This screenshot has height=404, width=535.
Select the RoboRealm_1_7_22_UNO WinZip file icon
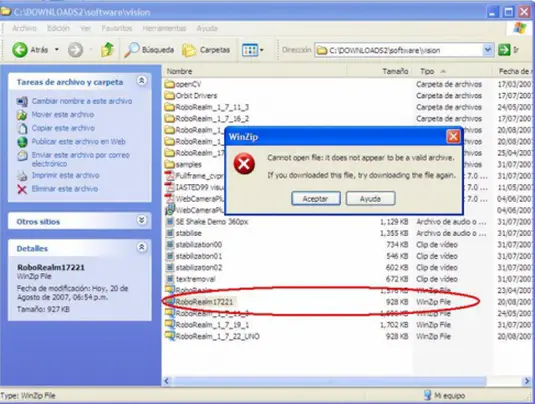point(170,336)
